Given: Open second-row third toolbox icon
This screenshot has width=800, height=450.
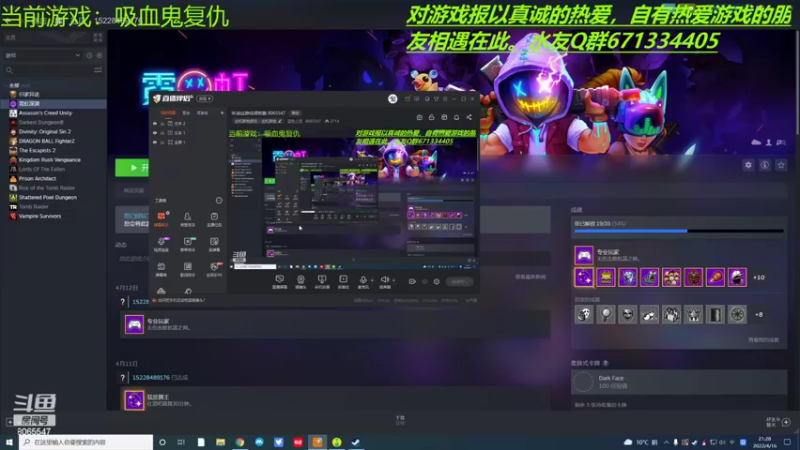Looking at the screenshot, I should [214, 243].
